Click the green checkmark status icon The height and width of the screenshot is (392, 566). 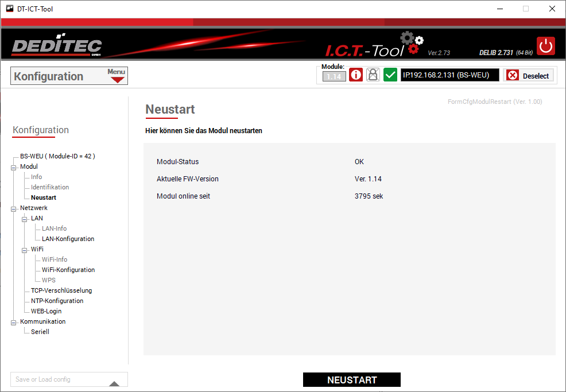(390, 75)
